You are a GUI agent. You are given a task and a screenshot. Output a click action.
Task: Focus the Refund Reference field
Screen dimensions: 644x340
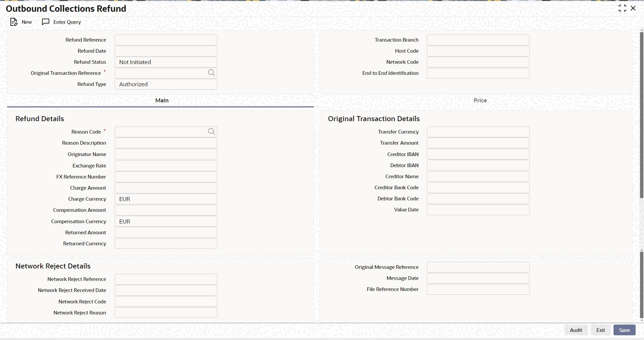166,40
